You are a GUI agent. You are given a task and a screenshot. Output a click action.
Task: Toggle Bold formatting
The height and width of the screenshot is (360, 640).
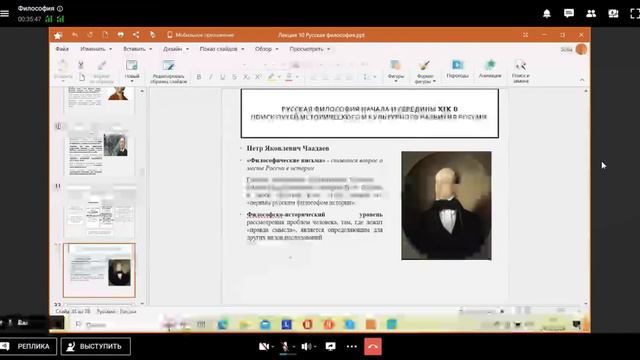(x=199, y=77)
